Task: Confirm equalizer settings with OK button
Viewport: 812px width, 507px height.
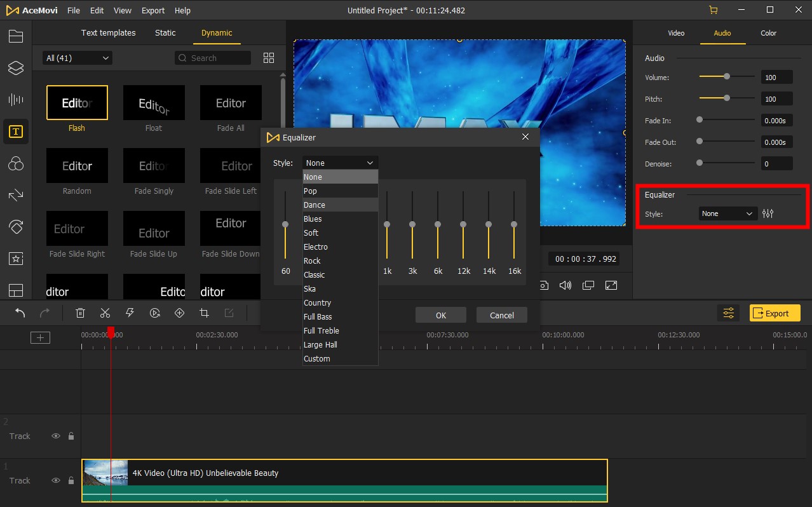Action: (x=440, y=314)
